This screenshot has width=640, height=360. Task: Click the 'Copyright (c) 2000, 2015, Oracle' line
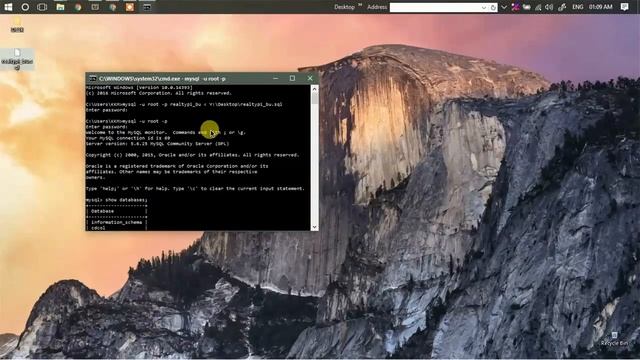193,155
